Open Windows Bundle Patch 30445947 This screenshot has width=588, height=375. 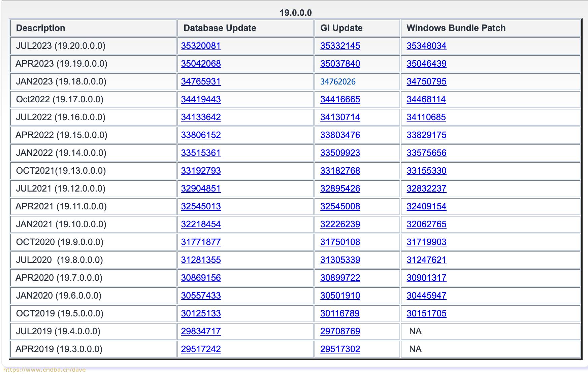[426, 296]
